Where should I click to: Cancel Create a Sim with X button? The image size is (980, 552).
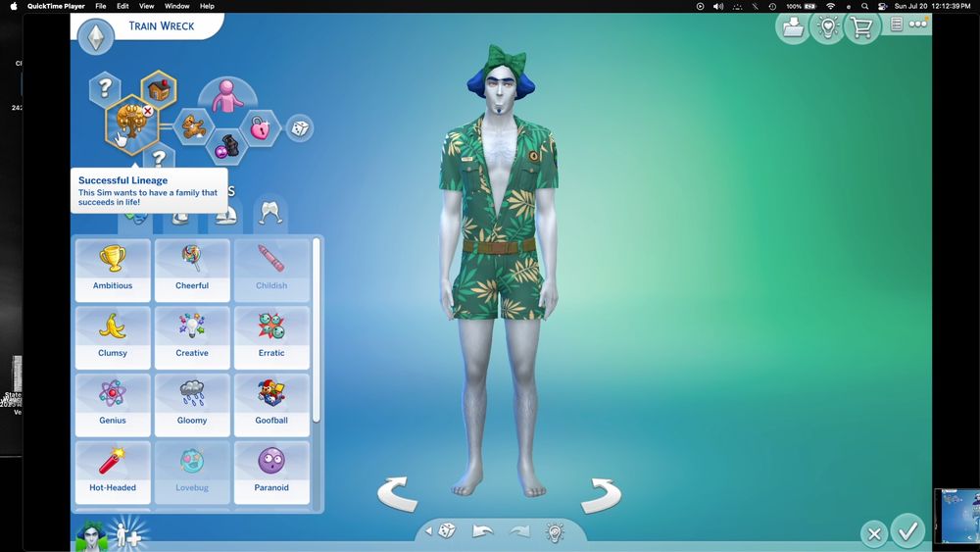point(874,534)
